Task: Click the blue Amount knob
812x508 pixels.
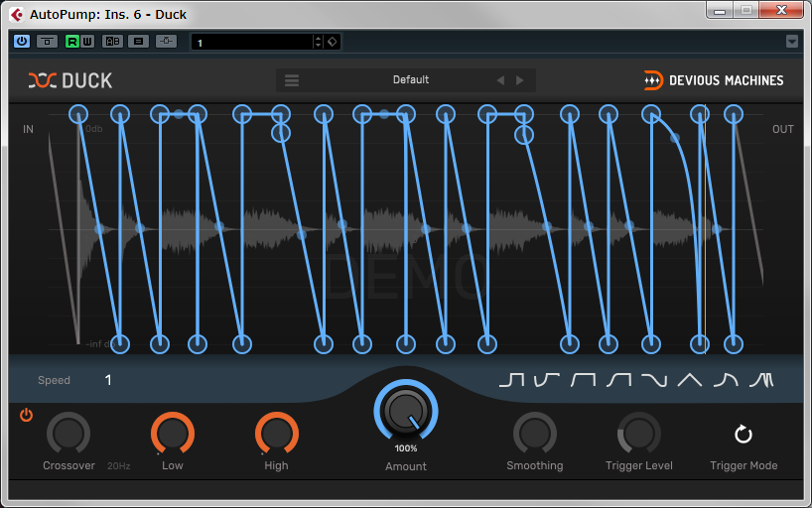Action: pos(406,411)
